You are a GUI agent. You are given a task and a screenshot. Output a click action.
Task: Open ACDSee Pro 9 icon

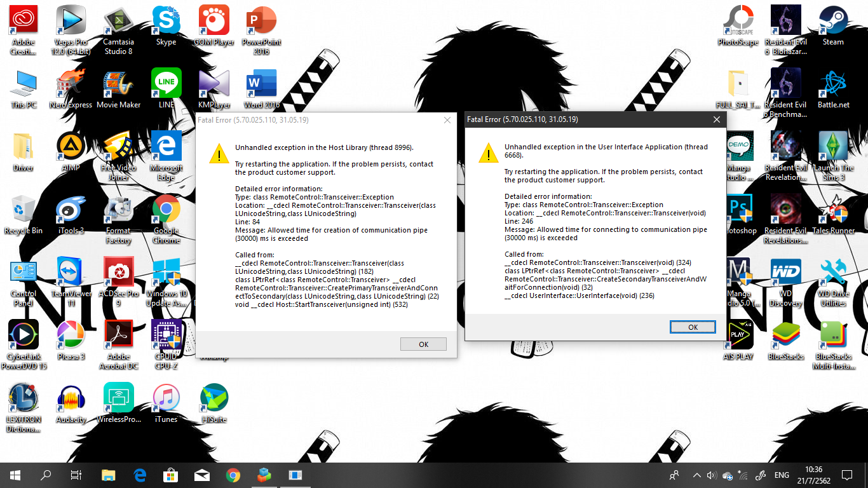tap(118, 281)
